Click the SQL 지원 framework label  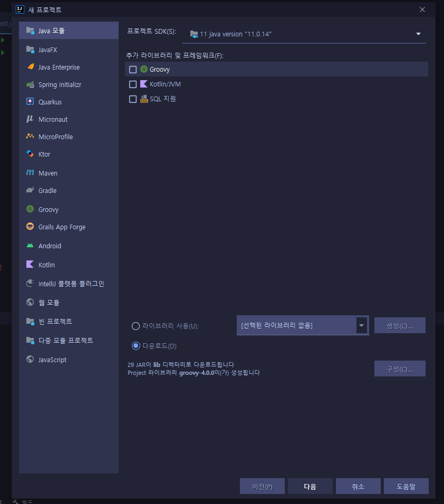(x=163, y=99)
